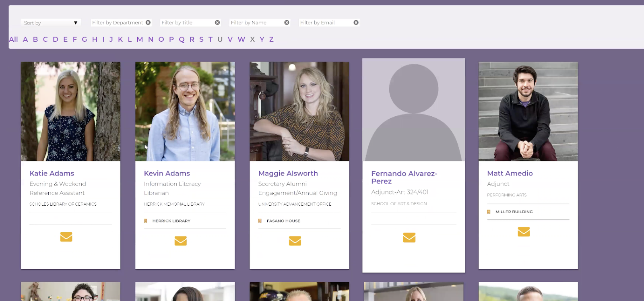Click Kevin Adams' email envelope icon
Viewport: 644px width, 301px height.
coord(180,241)
